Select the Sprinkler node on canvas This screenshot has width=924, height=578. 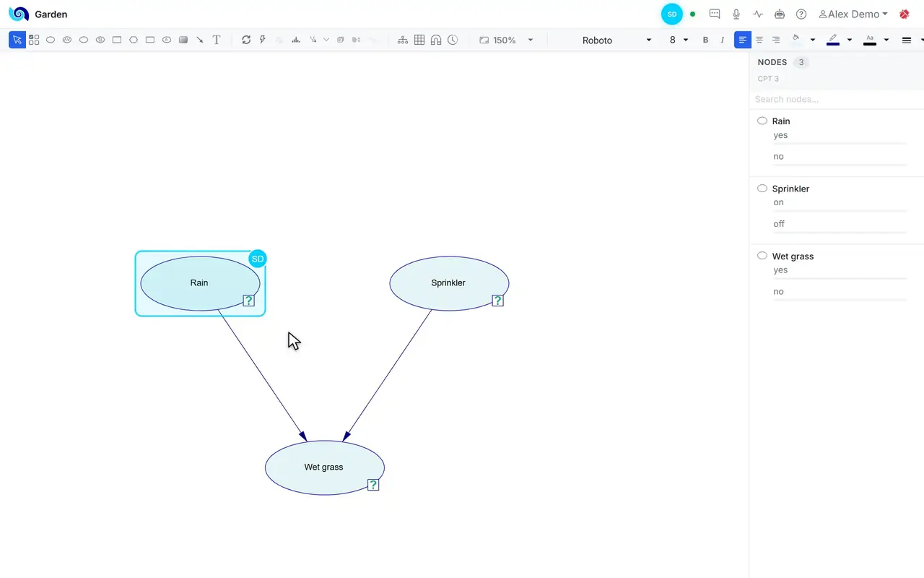pos(449,283)
